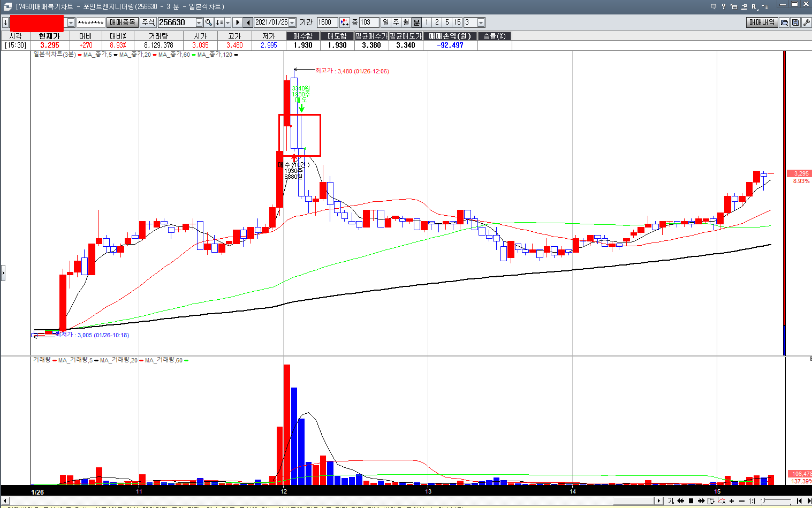812x508 pixels.
Task: Open the account number dropdown
Action: [x=71, y=22]
